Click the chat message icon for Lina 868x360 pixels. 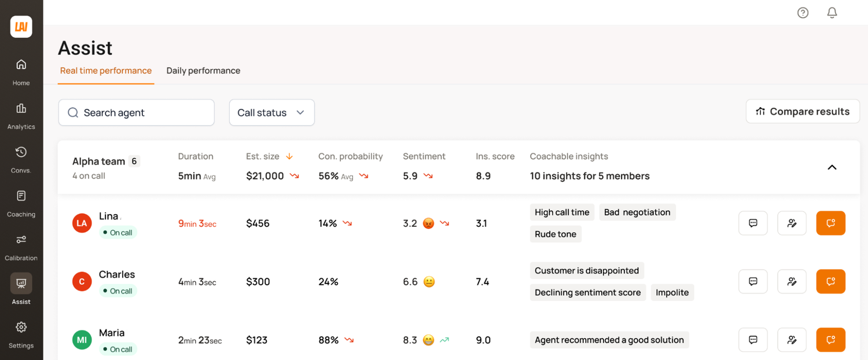tap(753, 223)
